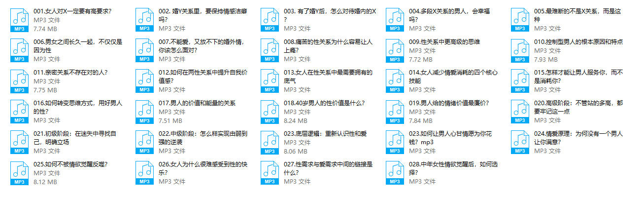Viewport: 644px width, 197px height.
Task: Click file name 008.痛苦的性关系为什么容易让人上瘾
Action: click(x=328, y=46)
